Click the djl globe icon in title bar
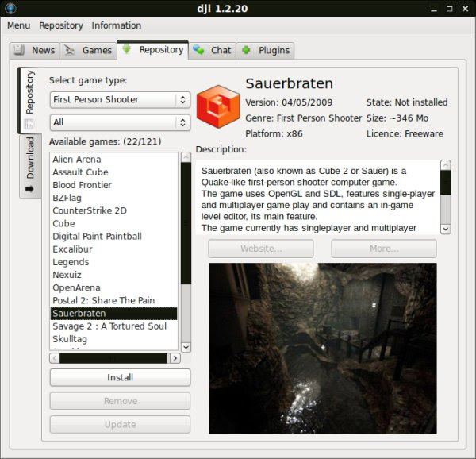 [10, 8]
